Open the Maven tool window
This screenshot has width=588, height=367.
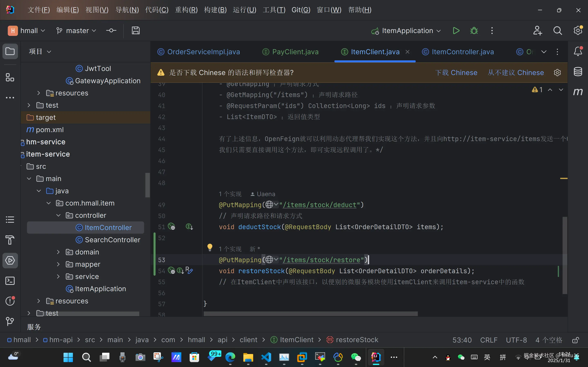tap(578, 92)
